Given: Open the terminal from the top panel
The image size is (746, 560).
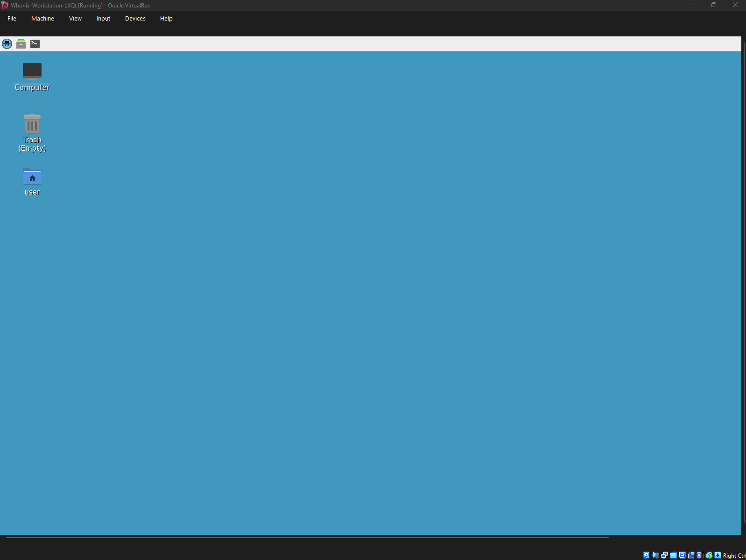Looking at the screenshot, I should [35, 44].
